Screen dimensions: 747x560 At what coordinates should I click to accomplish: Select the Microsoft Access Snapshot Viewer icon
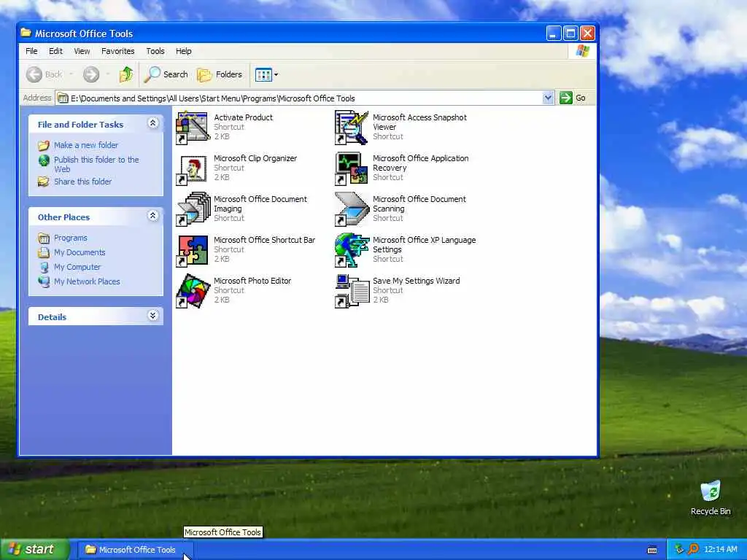point(352,127)
